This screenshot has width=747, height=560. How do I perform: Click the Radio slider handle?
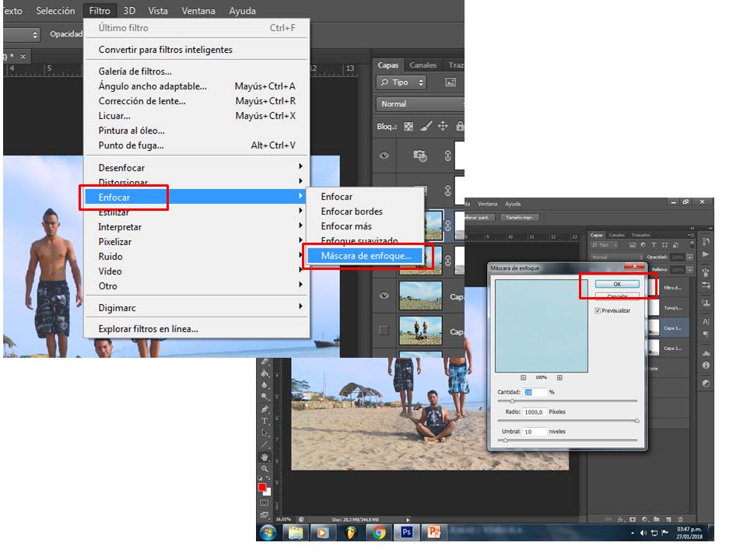637,421
